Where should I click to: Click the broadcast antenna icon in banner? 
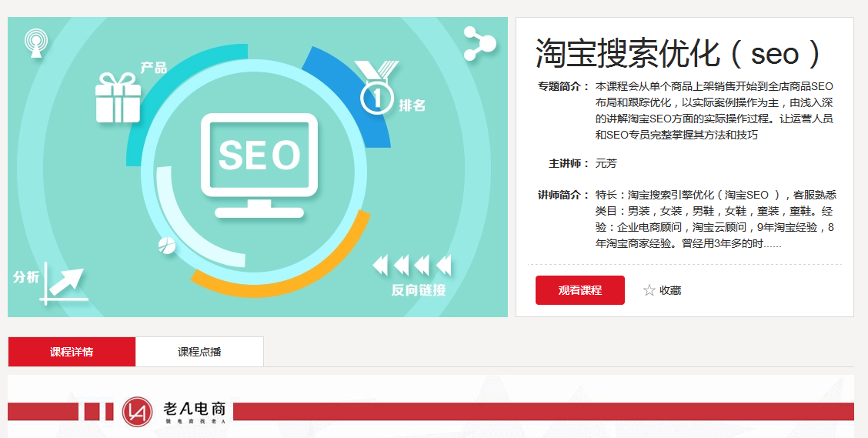click(35, 42)
